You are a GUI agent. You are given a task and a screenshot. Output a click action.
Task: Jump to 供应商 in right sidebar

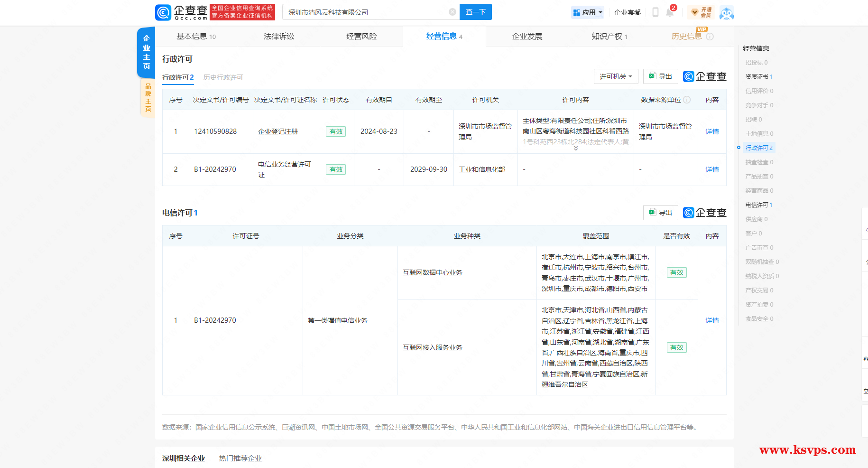pyautogui.click(x=756, y=219)
